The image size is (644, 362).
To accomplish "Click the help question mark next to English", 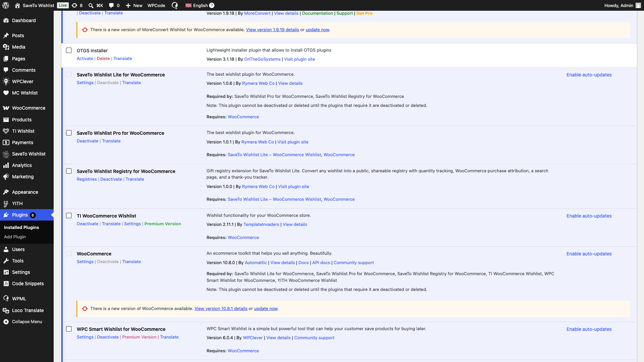I will pos(212,5).
